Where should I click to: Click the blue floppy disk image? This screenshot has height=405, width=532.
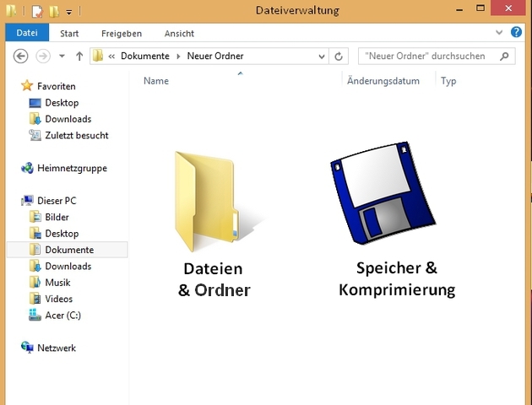[x=383, y=193]
